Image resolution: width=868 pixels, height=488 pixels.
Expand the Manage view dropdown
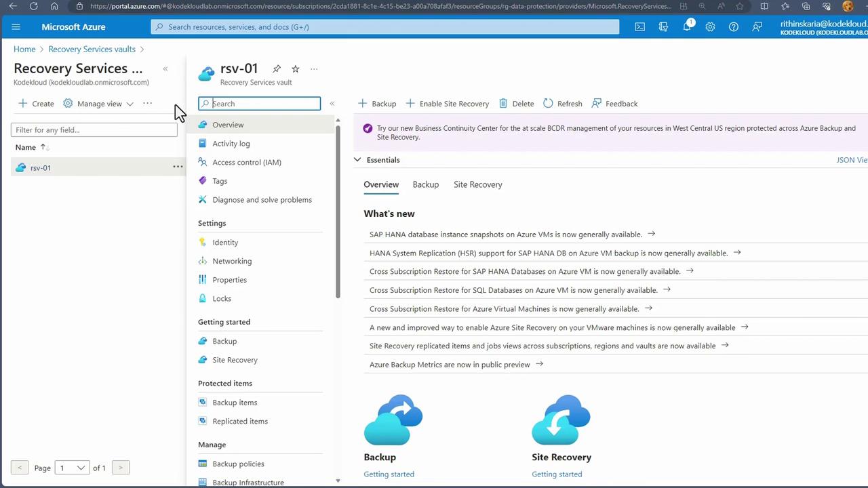[98, 104]
